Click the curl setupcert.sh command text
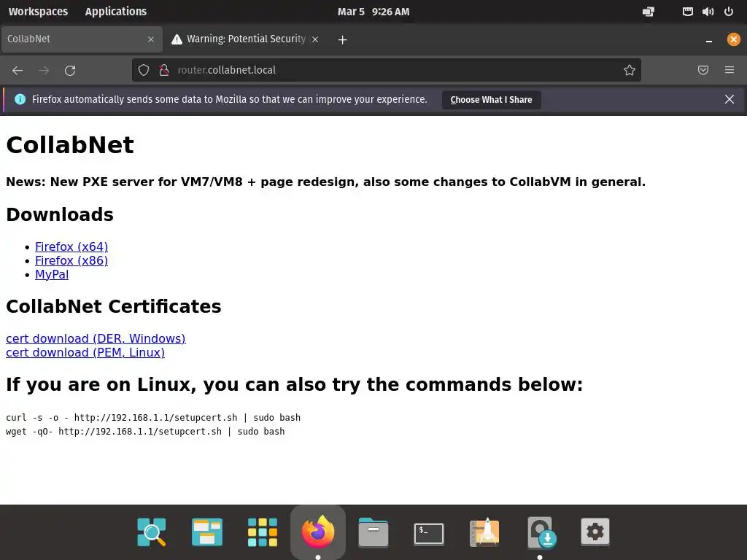 (x=153, y=418)
